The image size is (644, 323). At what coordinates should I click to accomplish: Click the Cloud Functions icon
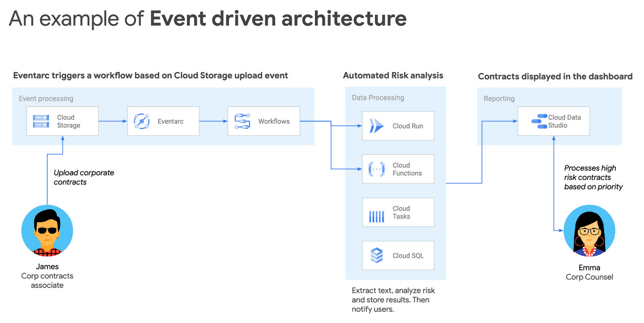coord(376,169)
